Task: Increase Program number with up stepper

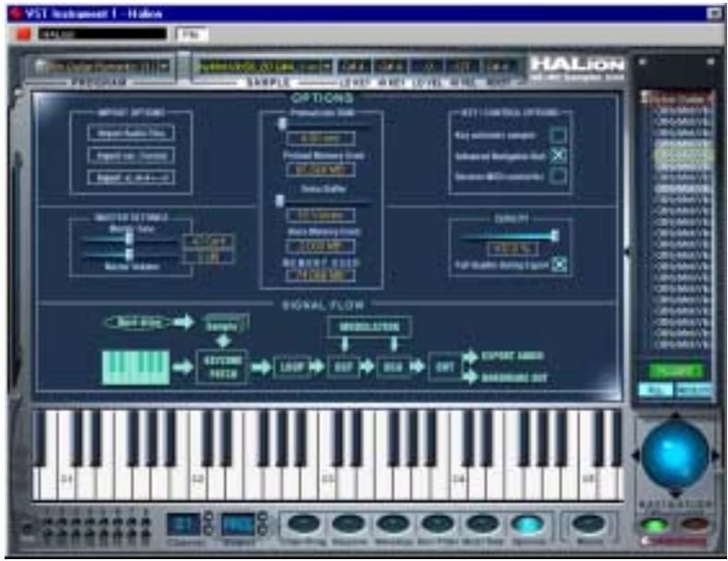Action: point(263,517)
